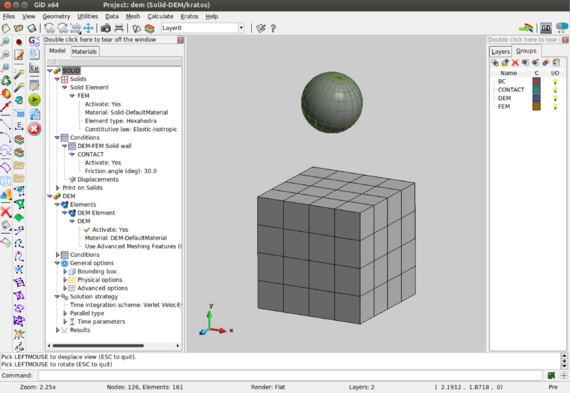Image resolution: width=570 pixels, height=393 pixels.
Task: Click the dark red dot icon on left toolbar
Action: coord(19,42)
